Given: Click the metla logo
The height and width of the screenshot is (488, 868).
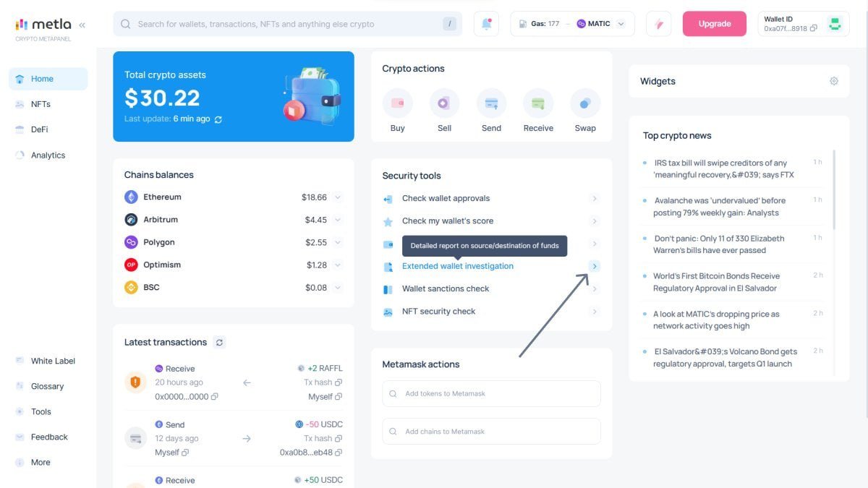Looking at the screenshot, I should tap(42, 25).
